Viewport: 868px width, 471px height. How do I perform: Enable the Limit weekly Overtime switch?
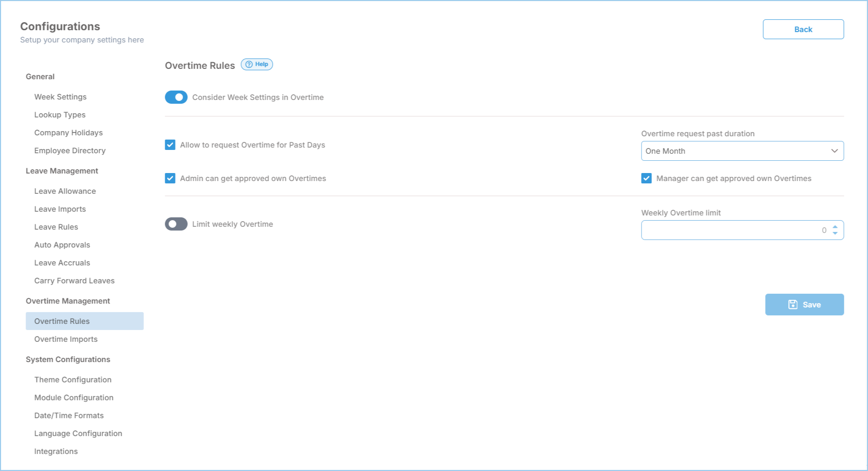176,224
